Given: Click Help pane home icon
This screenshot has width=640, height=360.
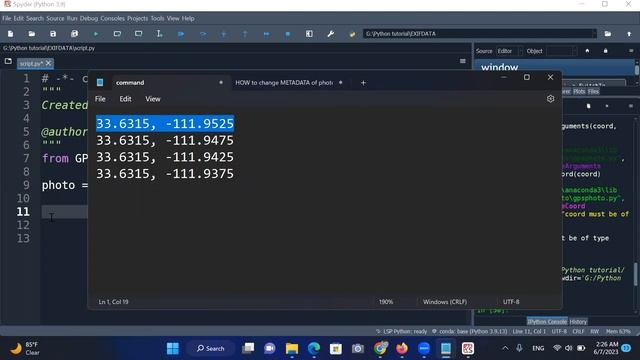Looking at the screenshot, I should 587,51.
